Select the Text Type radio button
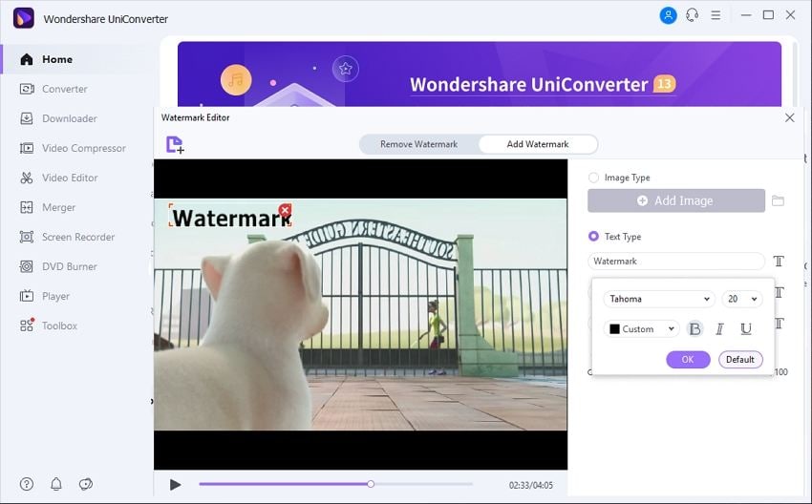The width and height of the screenshot is (812, 504). pyautogui.click(x=593, y=237)
